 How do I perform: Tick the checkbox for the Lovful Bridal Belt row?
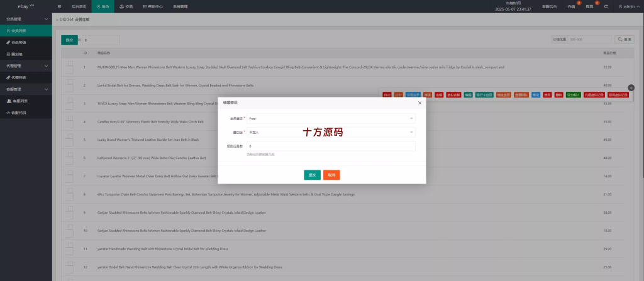pos(70,82)
